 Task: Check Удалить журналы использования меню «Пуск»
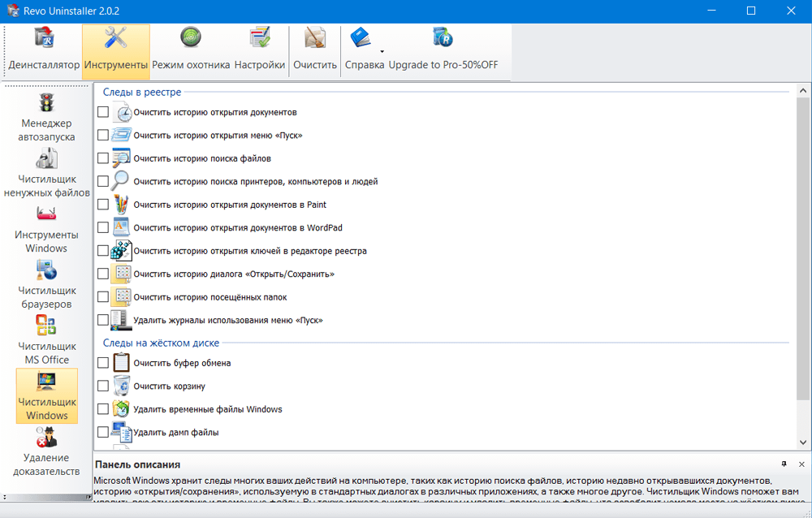coord(103,320)
